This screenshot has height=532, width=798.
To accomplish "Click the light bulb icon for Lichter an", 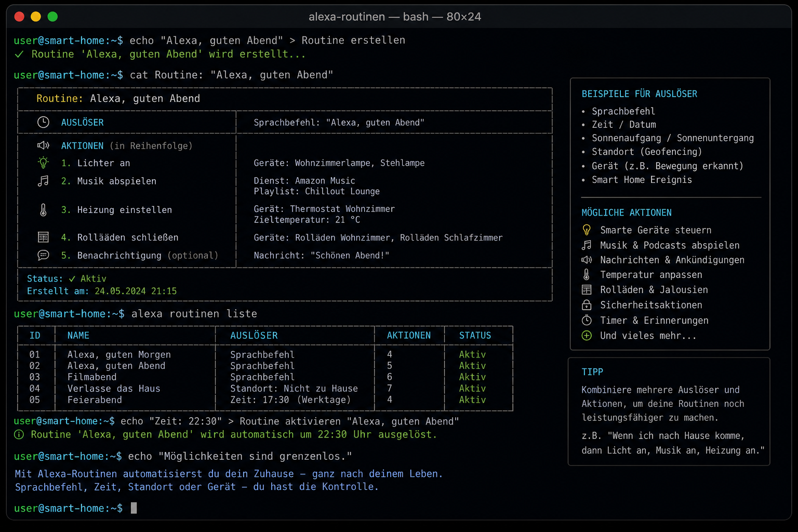I will click(x=43, y=163).
